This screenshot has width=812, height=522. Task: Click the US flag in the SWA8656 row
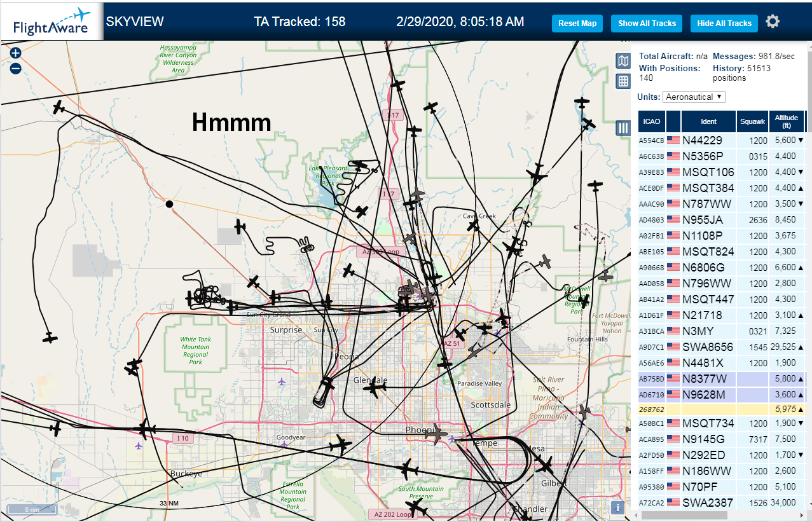coord(673,347)
